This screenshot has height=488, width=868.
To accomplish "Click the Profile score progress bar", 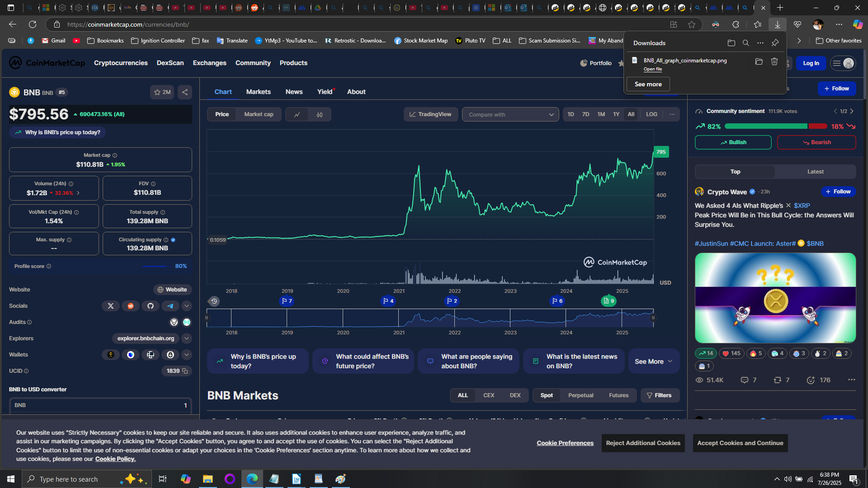I will (x=156, y=266).
